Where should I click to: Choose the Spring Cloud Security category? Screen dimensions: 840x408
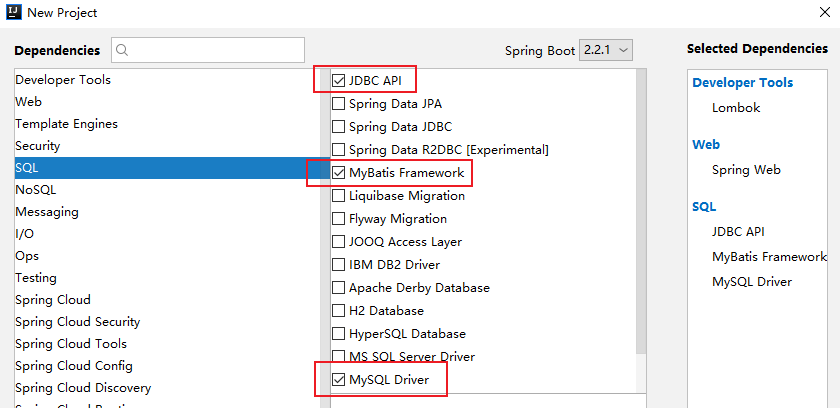pos(77,322)
